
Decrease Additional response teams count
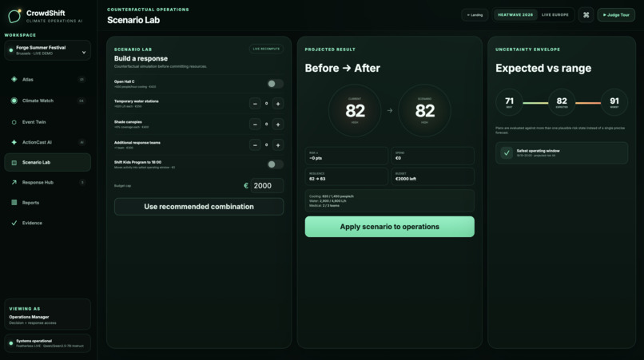pyautogui.click(x=255, y=145)
